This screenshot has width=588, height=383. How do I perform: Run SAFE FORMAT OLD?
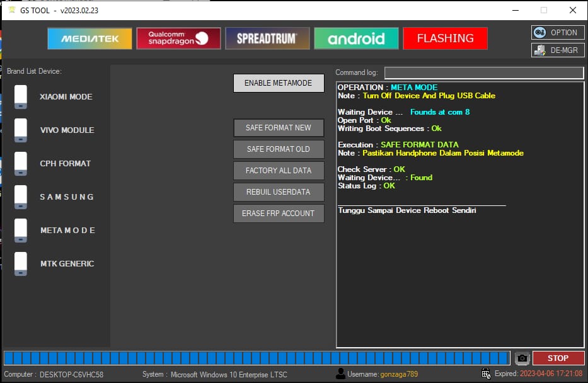279,149
